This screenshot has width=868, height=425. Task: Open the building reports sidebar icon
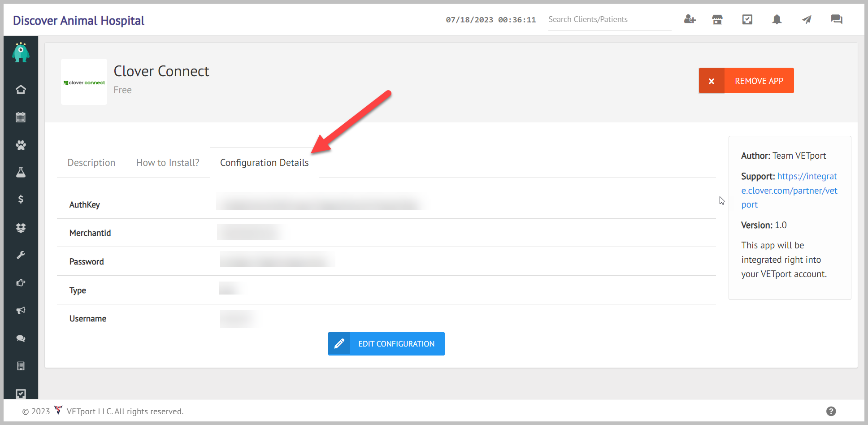(21, 366)
